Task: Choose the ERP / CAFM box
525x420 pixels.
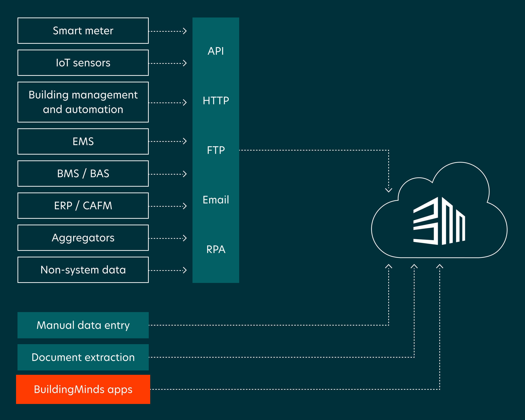Action: tap(83, 206)
